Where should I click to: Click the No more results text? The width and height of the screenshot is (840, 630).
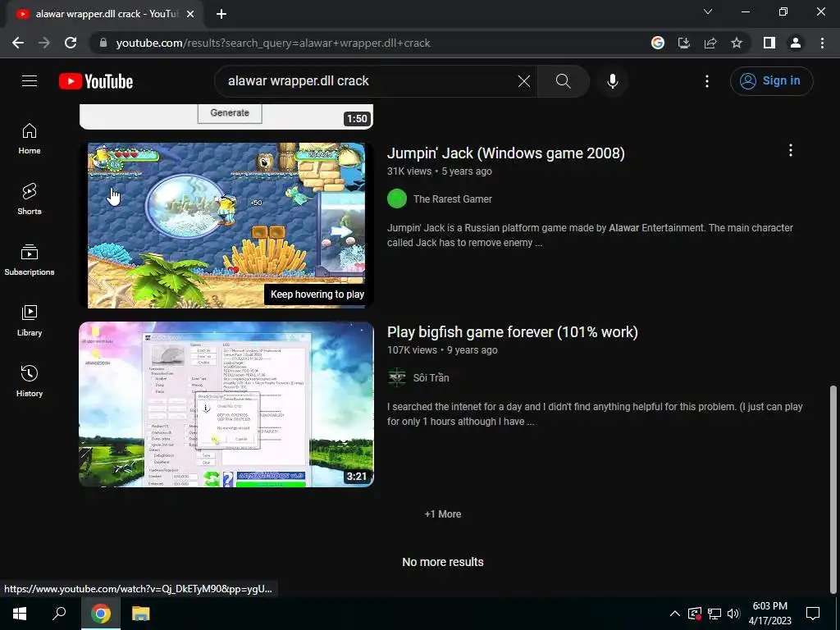(x=443, y=562)
